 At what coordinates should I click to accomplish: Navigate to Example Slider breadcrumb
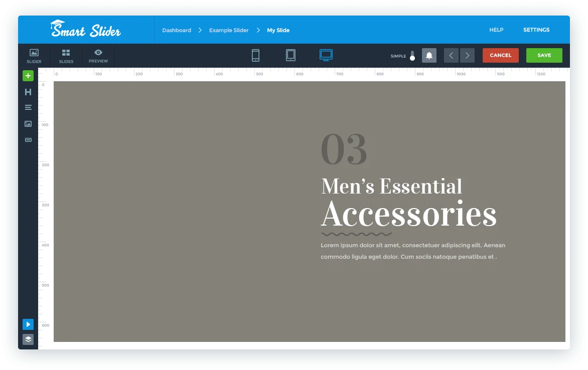click(x=229, y=30)
